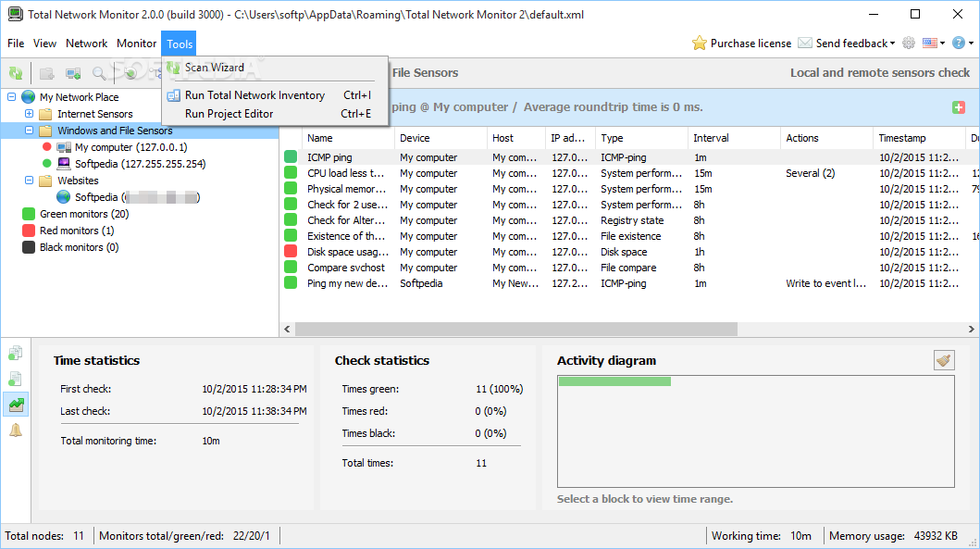Click the My Network Place globe icon
Screen dimensions: 980x549
[28, 97]
